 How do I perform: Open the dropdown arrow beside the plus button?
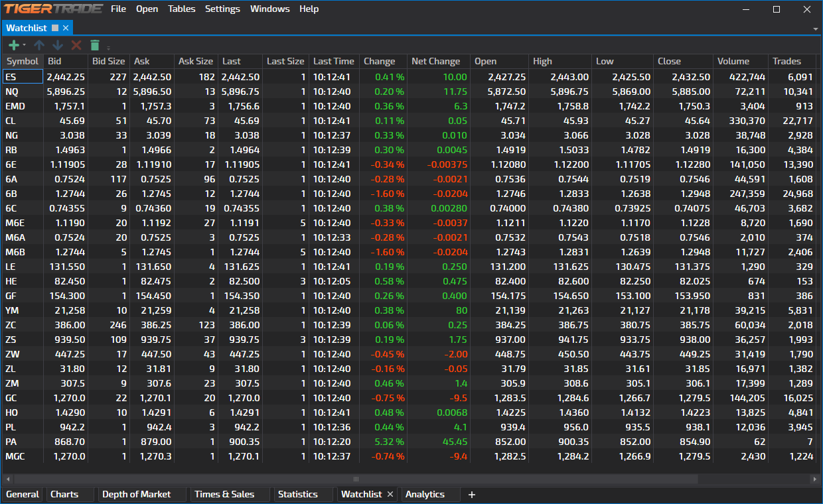click(24, 45)
